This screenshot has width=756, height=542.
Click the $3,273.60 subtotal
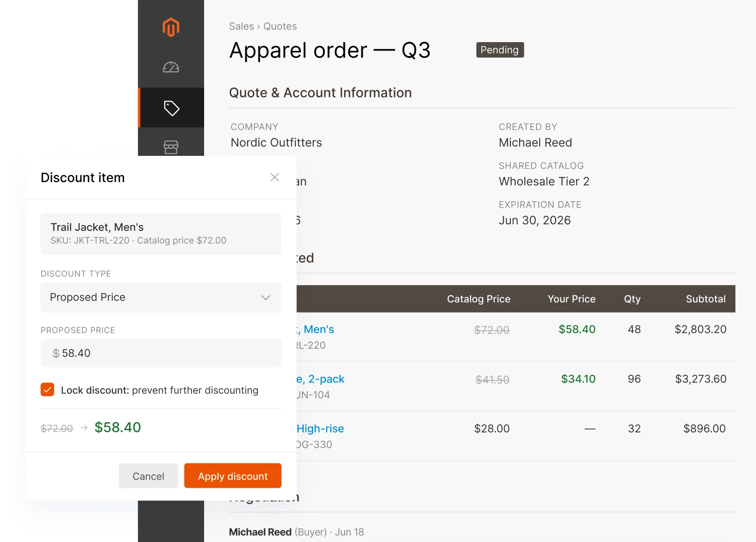tap(700, 379)
